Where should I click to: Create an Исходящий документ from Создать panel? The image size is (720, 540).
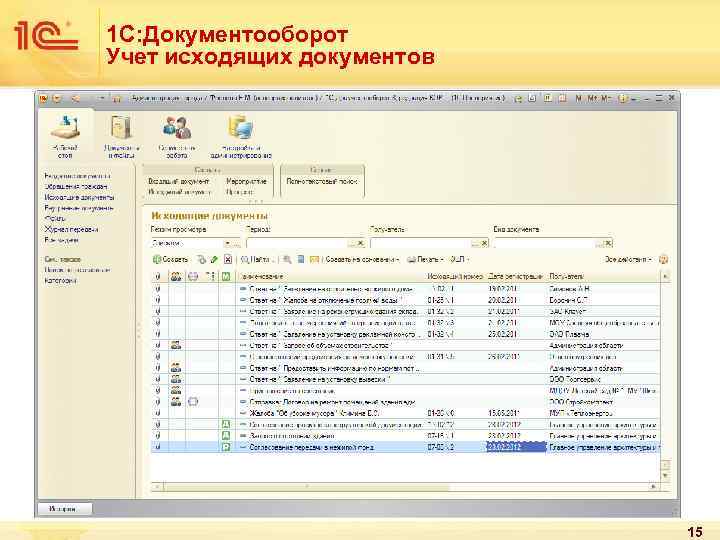[x=179, y=192]
